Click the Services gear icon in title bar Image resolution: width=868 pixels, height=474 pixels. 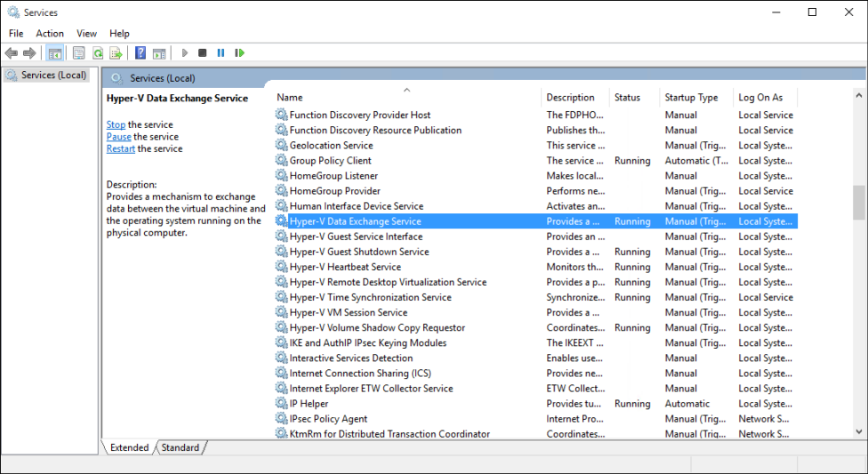tap(13, 12)
